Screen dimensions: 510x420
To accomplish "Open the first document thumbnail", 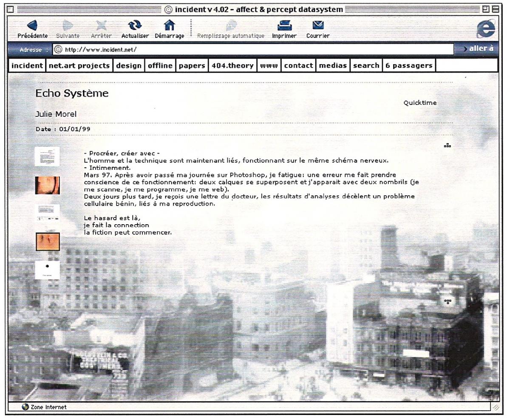I will click(47, 156).
